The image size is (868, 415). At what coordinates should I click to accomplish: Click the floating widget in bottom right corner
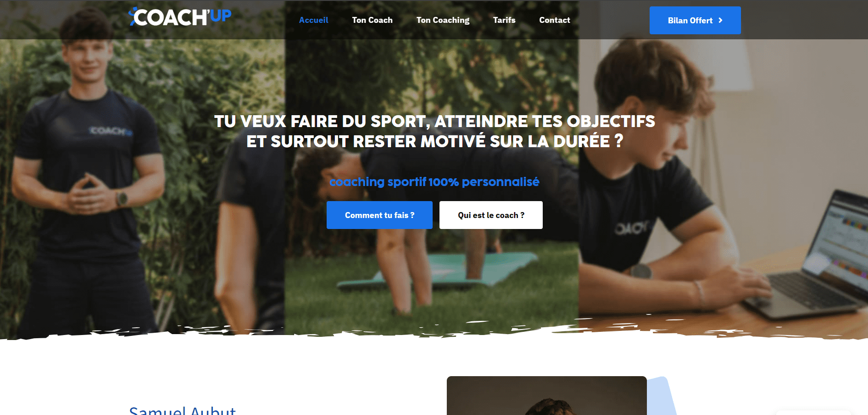pyautogui.click(x=813, y=412)
